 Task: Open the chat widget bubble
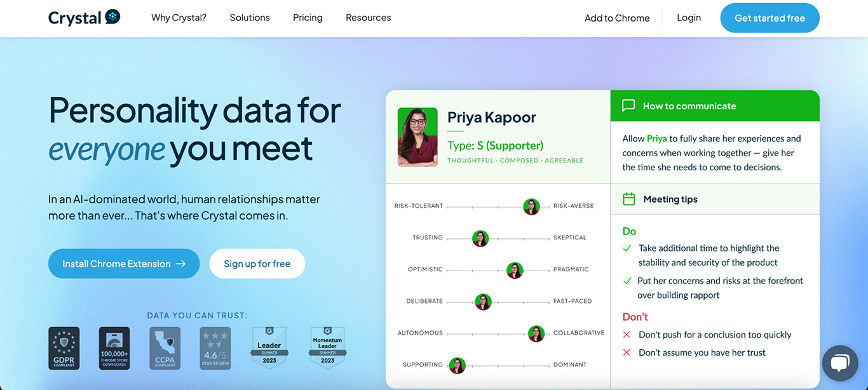[840, 363]
